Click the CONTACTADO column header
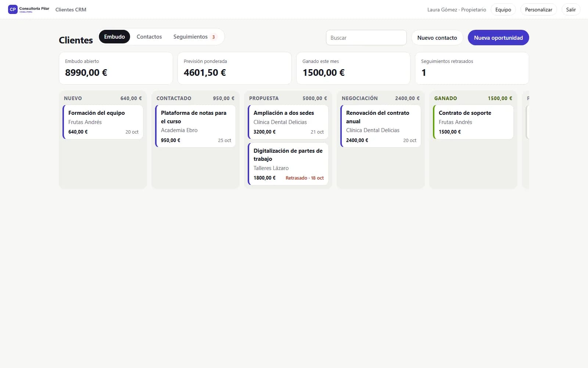 click(x=174, y=98)
